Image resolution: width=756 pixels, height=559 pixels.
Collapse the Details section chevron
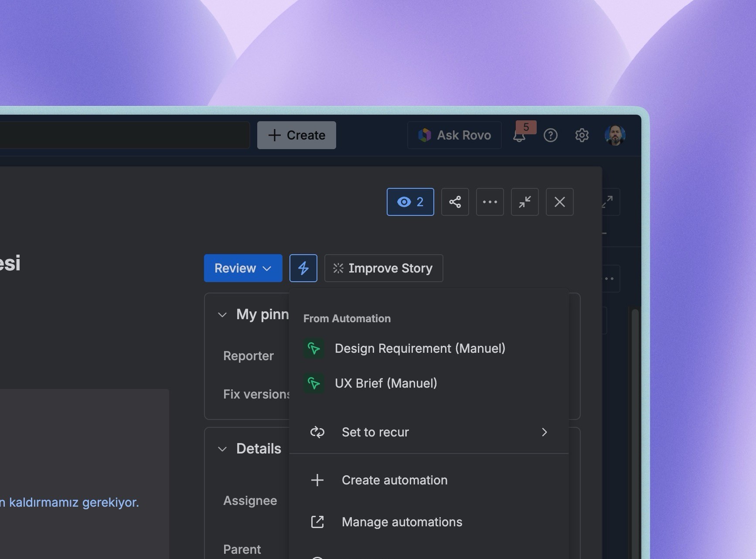tap(222, 449)
